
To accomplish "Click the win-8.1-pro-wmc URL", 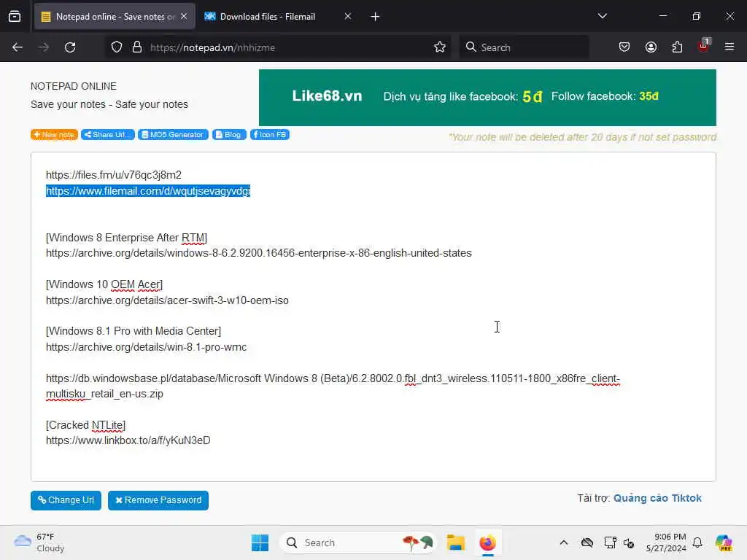I will click(146, 347).
